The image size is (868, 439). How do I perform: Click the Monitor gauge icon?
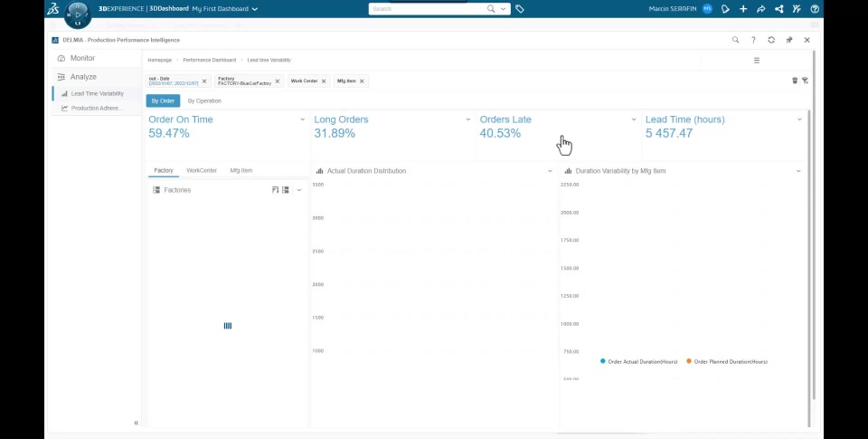(61, 58)
